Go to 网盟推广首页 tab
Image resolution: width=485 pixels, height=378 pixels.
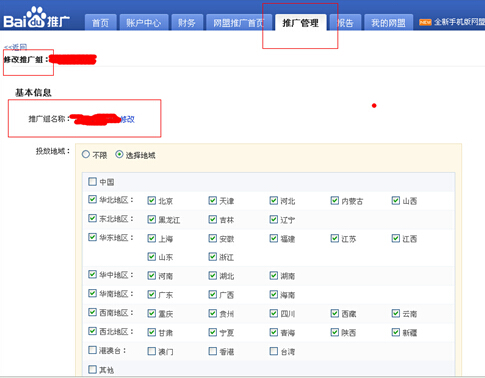pos(239,23)
